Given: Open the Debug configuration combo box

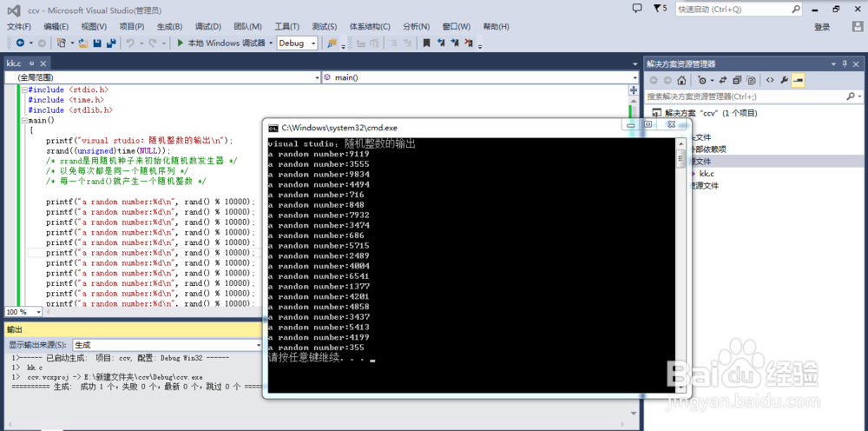Looking at the screenshot, I should tap(297, 43).
